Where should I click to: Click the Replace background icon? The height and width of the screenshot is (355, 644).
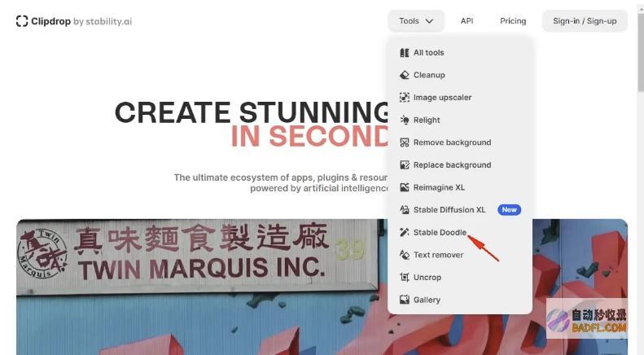(405, 164)
